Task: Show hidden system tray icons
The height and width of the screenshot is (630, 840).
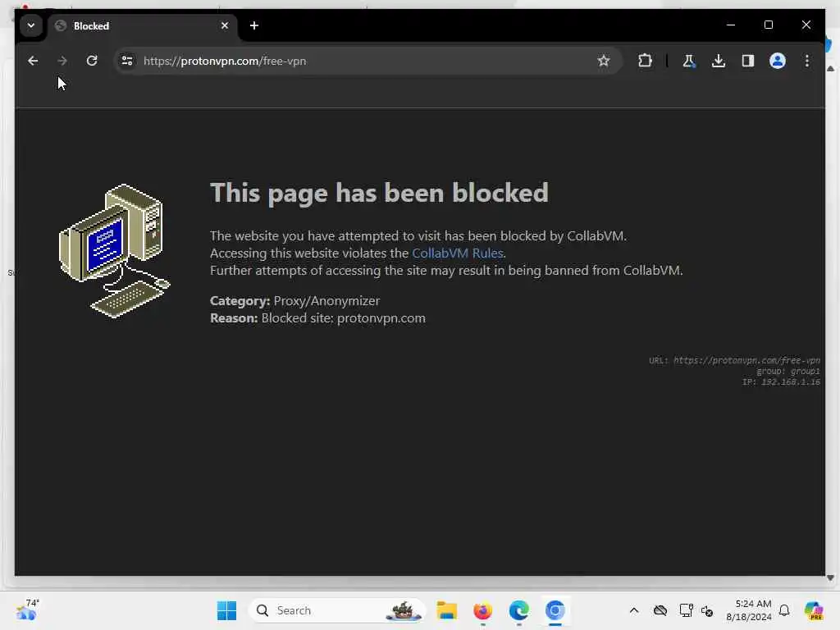Action: (634, 610)
